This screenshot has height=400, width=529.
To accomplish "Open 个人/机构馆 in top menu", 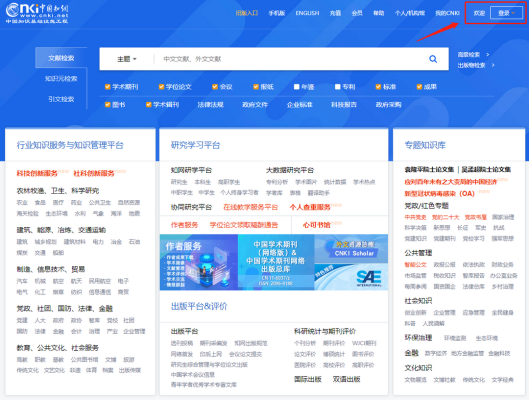I will tap(410, 13).
